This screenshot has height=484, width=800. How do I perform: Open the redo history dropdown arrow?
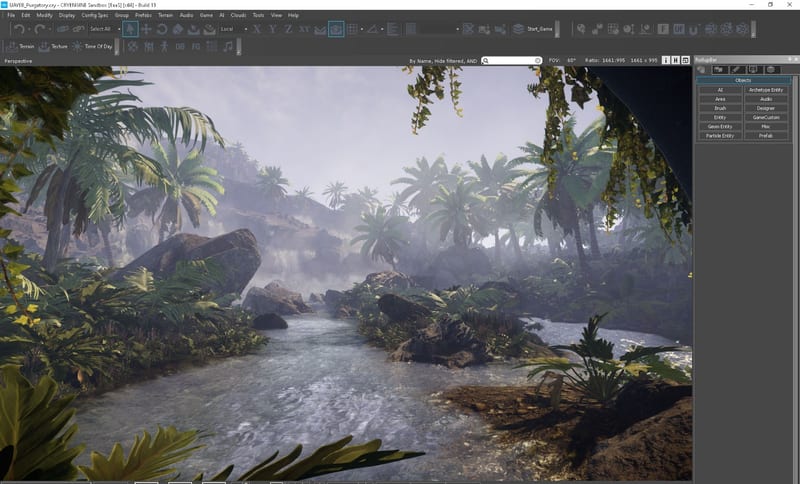tap(49, 30)
